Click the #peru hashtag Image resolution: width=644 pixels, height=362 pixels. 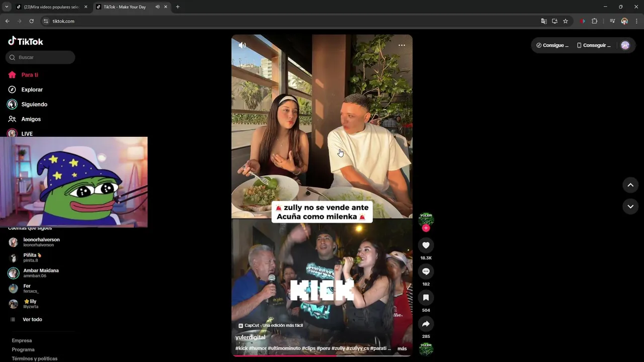click(x=324, y=348)
